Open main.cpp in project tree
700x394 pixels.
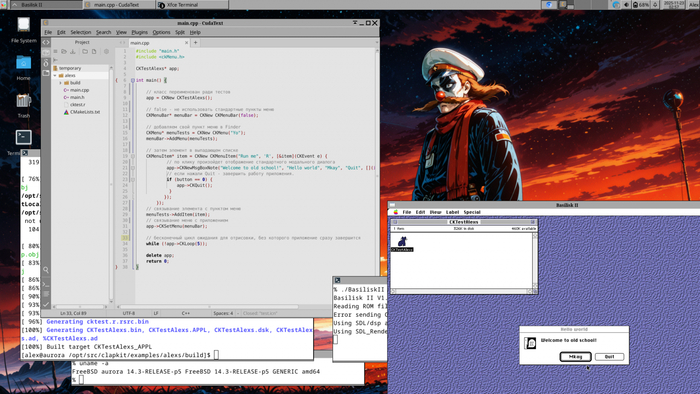pyautogui.click(x=79, y=90)
